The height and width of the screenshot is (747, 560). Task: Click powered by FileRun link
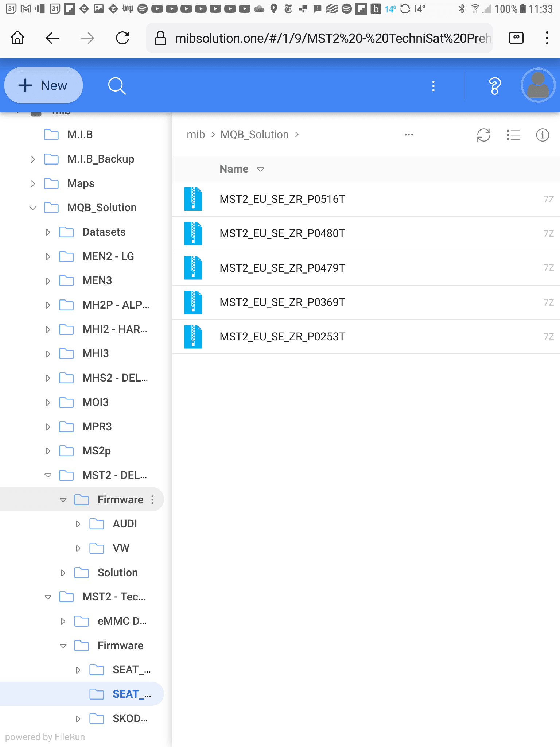coord(45,737)
